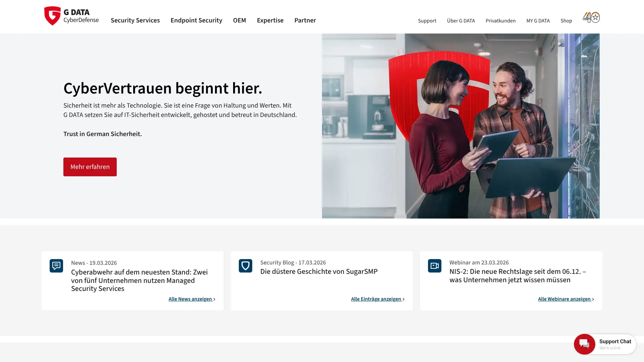Open Alle Einträge anzeigen link
644x362 pixels.
(378, 299)
